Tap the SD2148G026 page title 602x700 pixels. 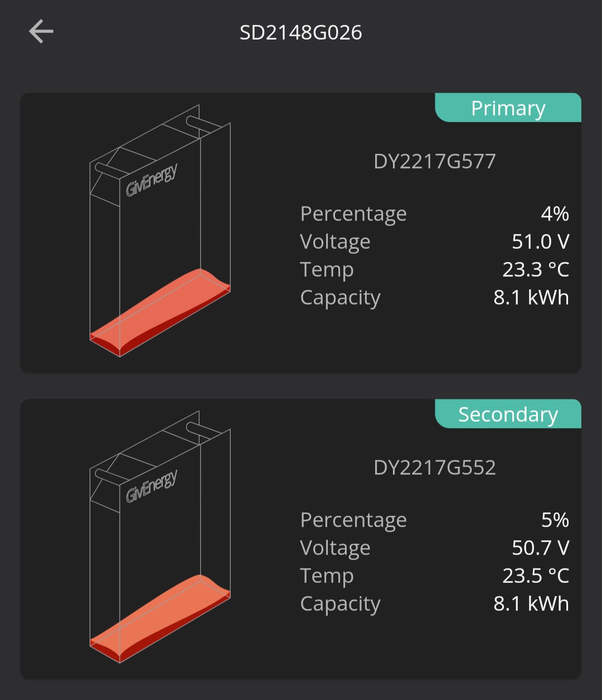(x=301, y=32)
